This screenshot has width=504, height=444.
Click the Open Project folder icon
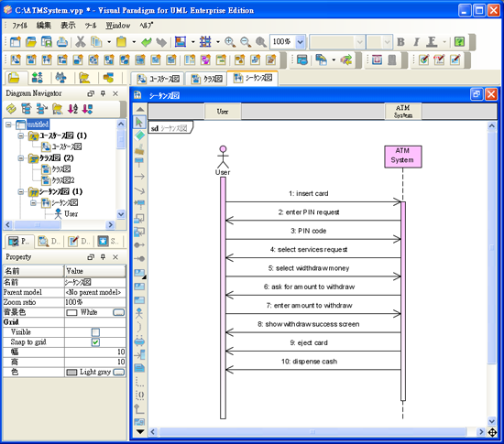pos(31,42)
